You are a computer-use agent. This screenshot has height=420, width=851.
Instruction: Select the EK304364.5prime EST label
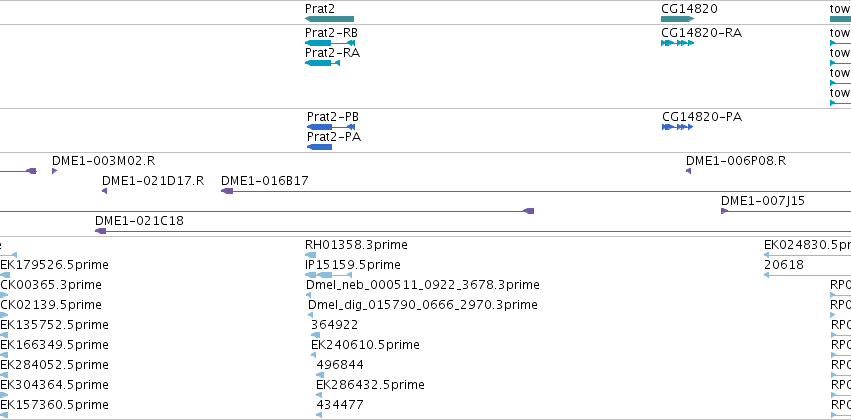coord(54,385)
